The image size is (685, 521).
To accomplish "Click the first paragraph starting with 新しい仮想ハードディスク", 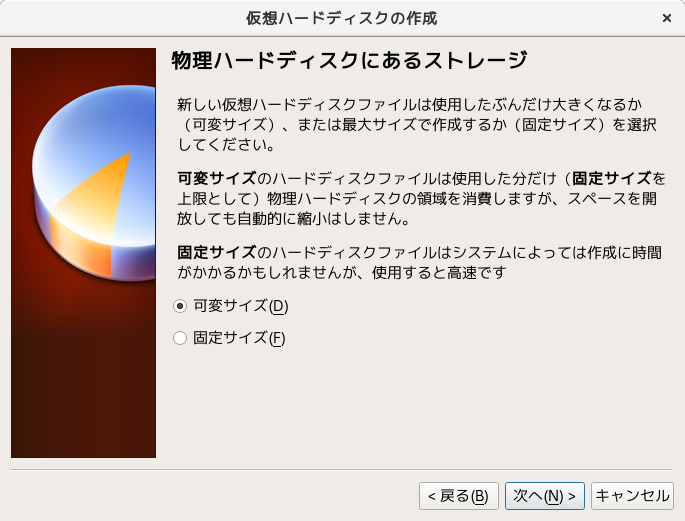I will pyautogui.click(x=417, y=124).
